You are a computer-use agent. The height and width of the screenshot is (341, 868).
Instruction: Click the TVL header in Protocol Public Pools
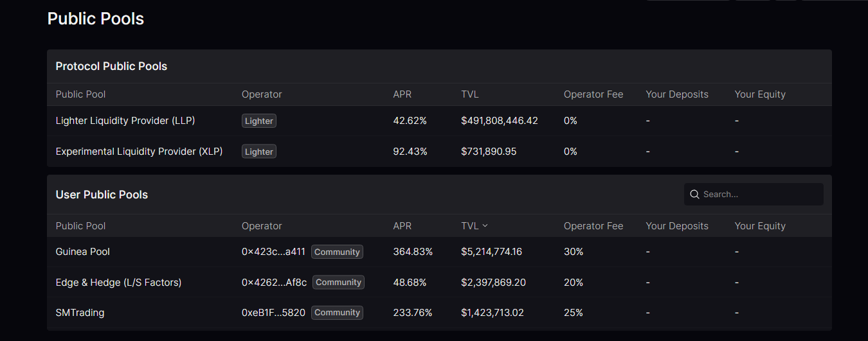(x=470, y=94)
